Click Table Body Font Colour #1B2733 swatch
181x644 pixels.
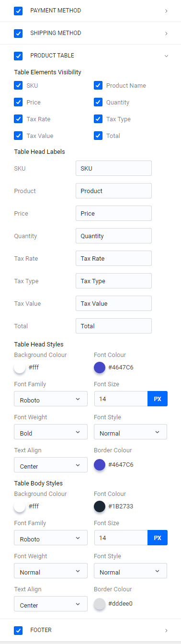(100, 506)
